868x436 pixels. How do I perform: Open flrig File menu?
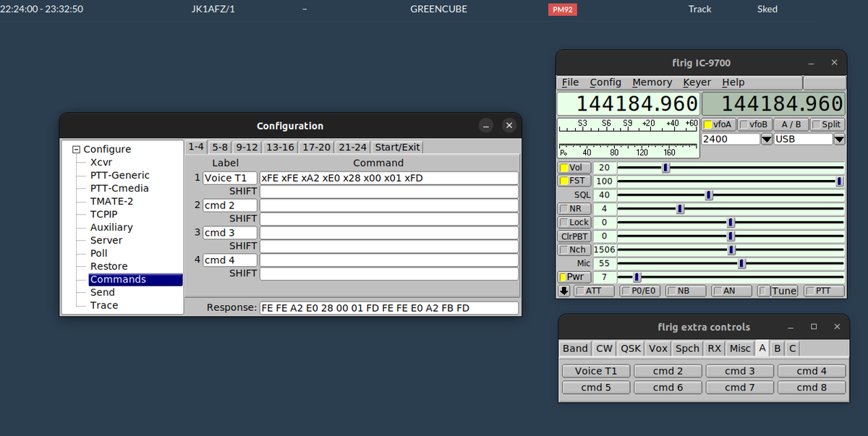(571, 82)
